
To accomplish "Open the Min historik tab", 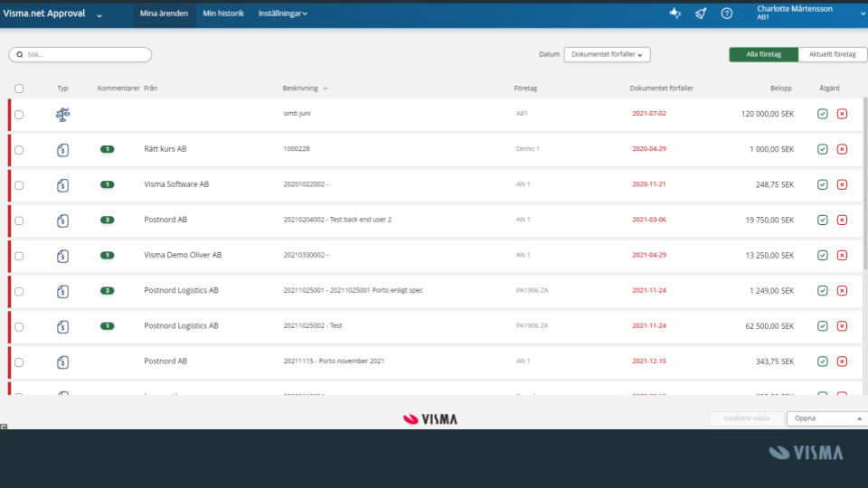I will tap(223, 14).
